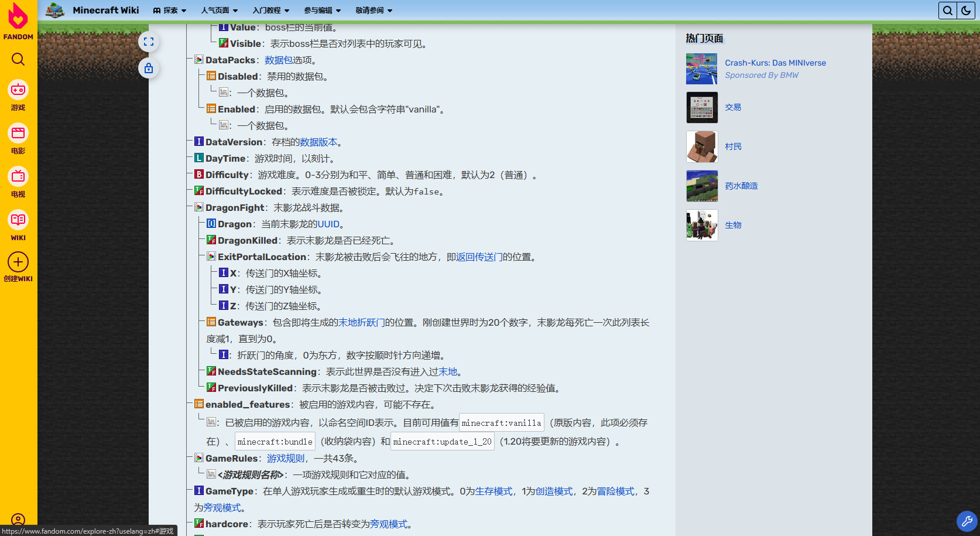
Task: Click the page lock icon button
Action: pos(149,68)
